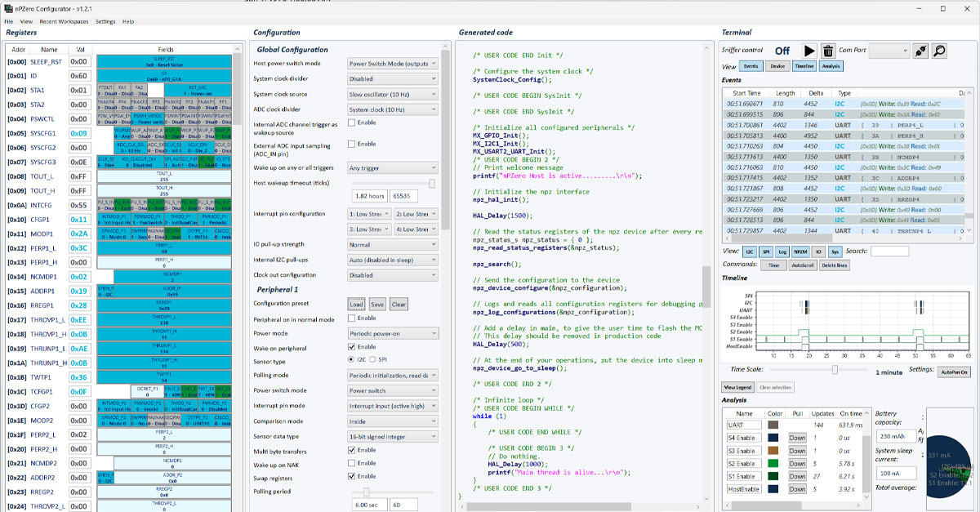
Task: Click the magnifier icon beside Com Port
Action: 940,51
